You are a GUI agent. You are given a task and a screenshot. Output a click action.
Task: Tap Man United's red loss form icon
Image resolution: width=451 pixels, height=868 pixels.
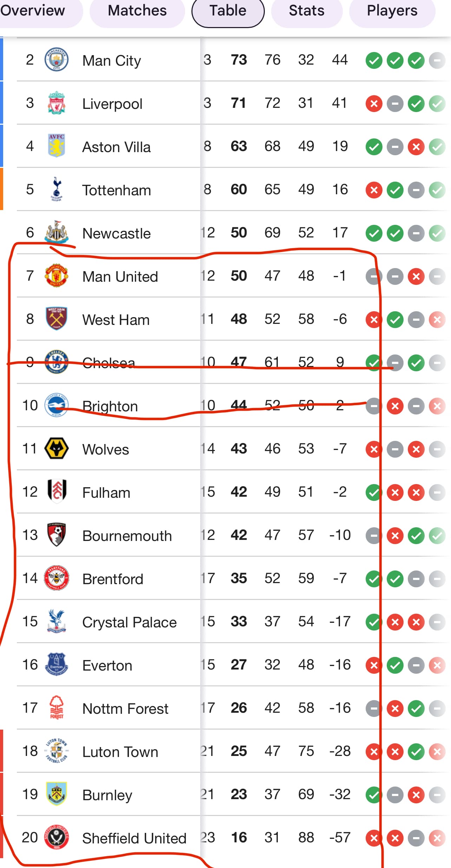pos(416,277)
